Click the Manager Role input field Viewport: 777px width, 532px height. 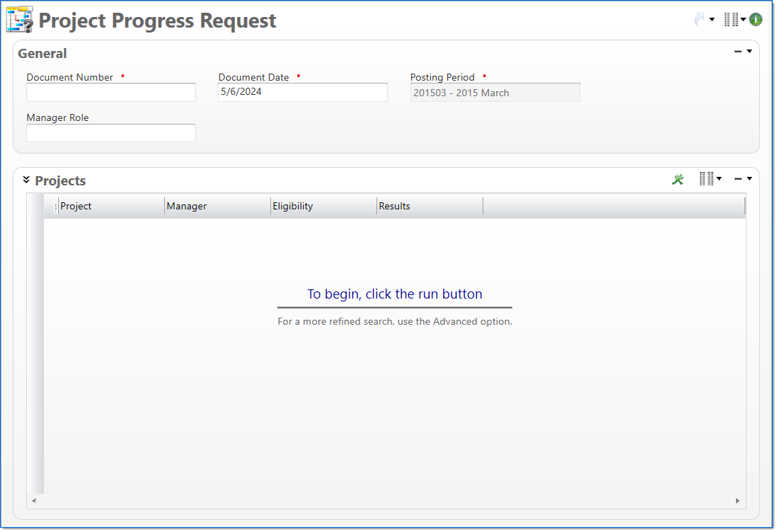(111, 133)
